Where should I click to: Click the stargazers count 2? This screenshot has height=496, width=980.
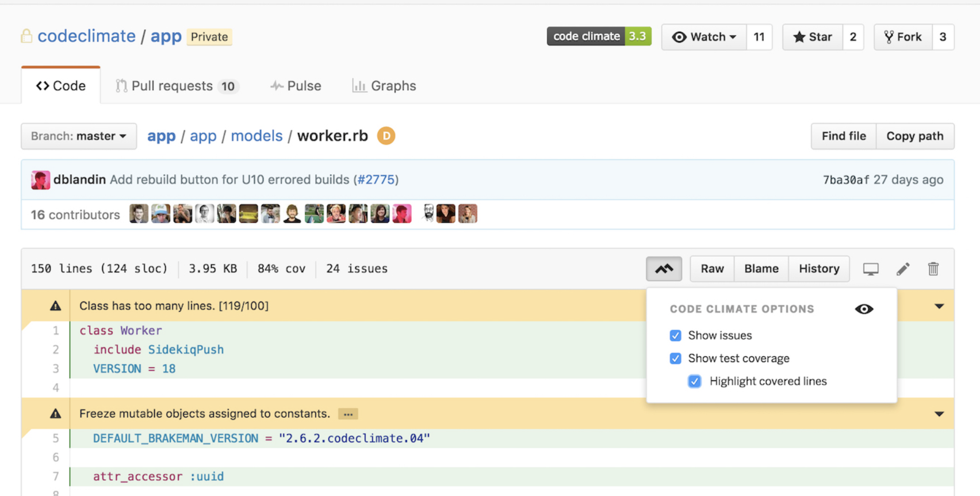pyautogui.click(x=853, y=37)
